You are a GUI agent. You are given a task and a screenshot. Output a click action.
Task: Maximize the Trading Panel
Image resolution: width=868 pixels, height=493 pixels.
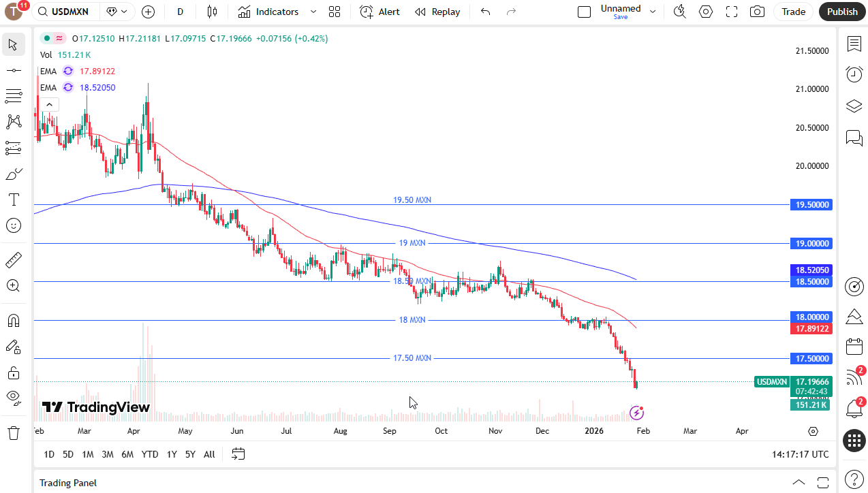[822, 482]
